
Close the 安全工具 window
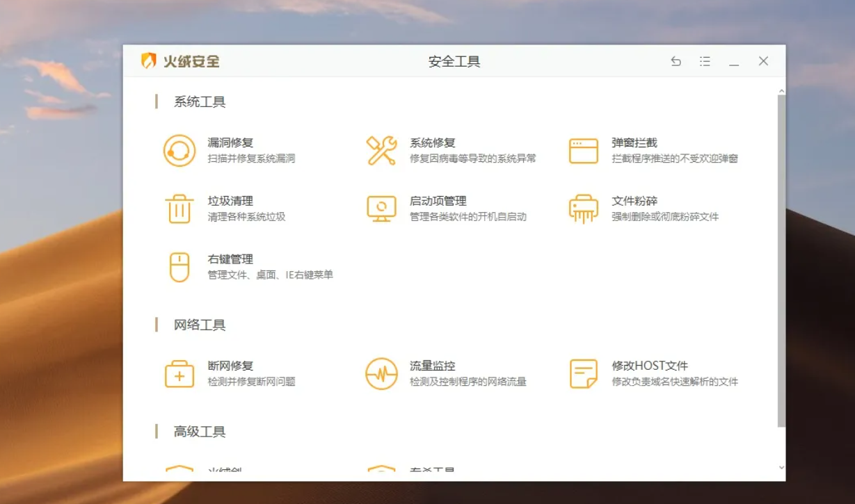pyautogui.click(x=763, y=61)
